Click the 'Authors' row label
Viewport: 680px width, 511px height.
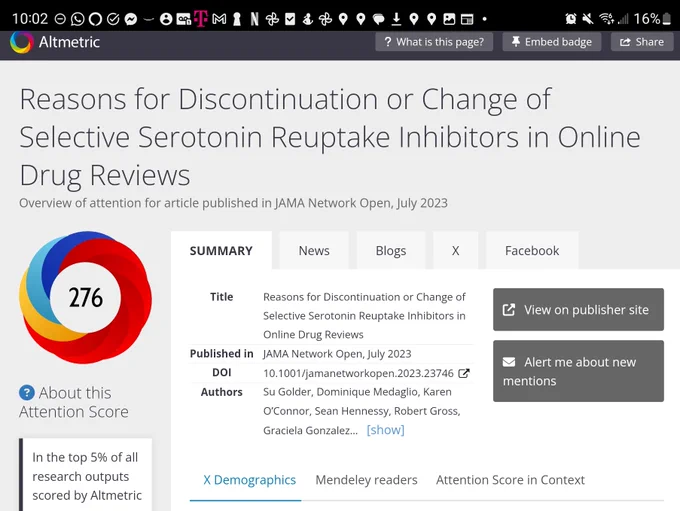(x=222, y=392)
